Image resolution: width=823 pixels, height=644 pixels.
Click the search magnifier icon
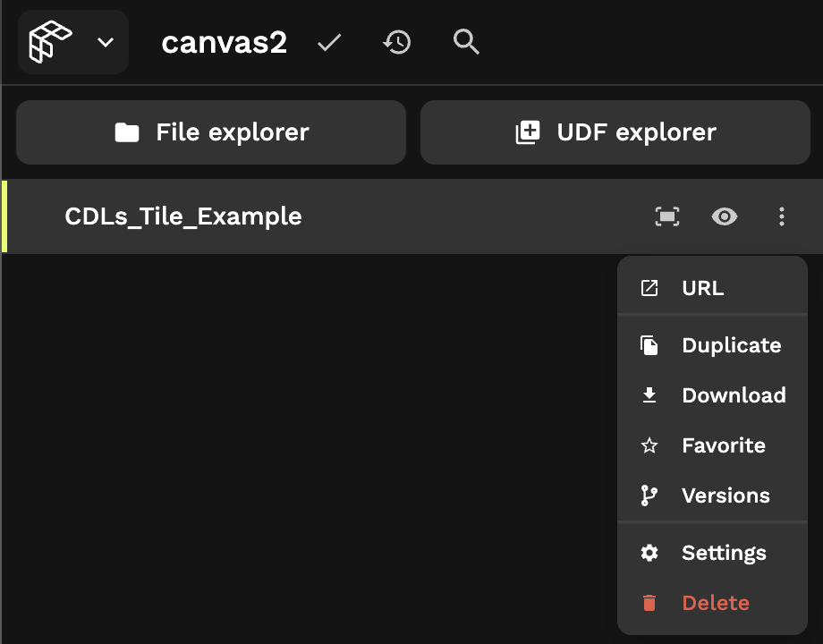(466, 41)
